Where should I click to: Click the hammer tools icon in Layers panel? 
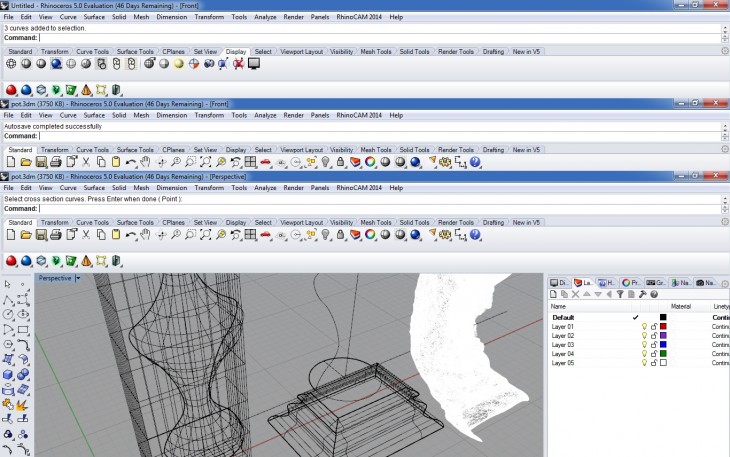tap(641, 294)
